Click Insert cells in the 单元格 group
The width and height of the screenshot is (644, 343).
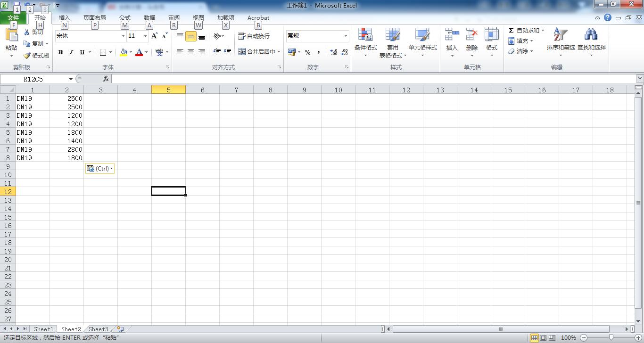pyautogui.click(x=452, y=42)
